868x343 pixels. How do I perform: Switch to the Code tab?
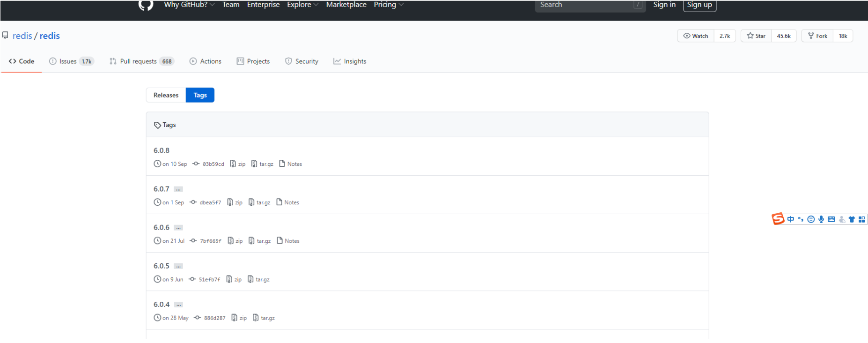pyautogui.click(x=22, y=61)
